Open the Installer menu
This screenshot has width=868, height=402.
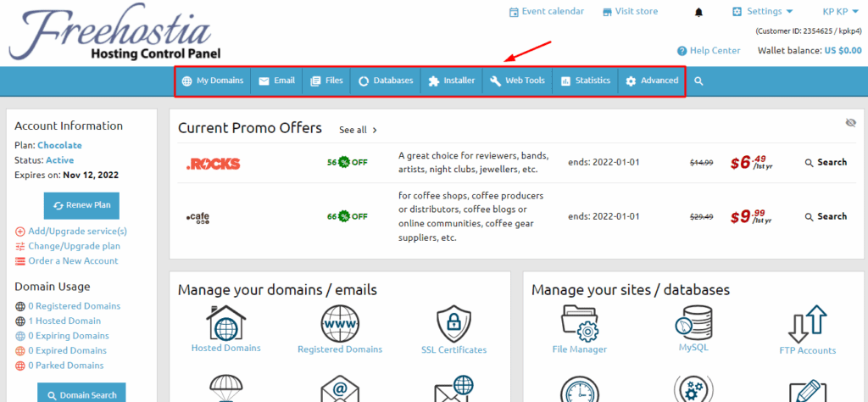(x=451, y=81)
